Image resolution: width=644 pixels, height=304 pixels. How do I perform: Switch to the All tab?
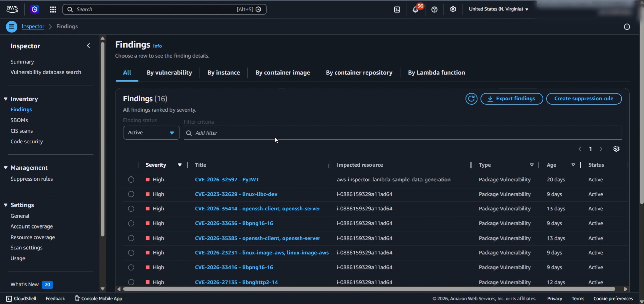127,73
